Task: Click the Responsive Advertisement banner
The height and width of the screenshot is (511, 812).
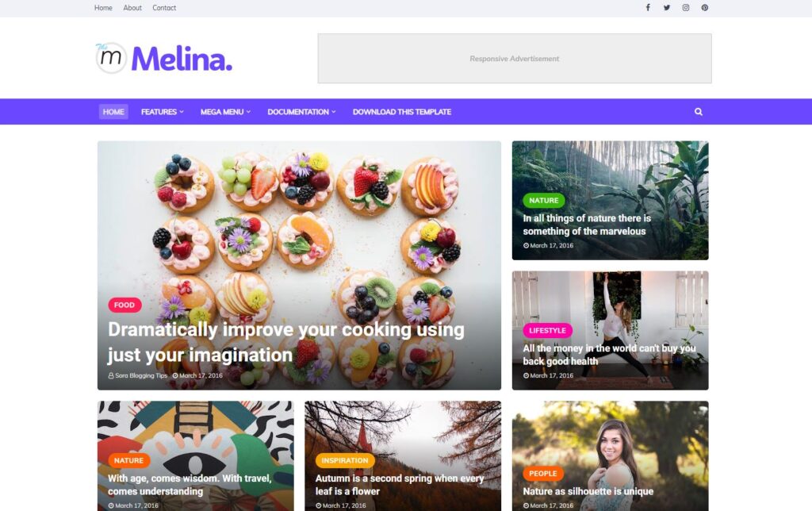Action: click(x=514, y=59)
